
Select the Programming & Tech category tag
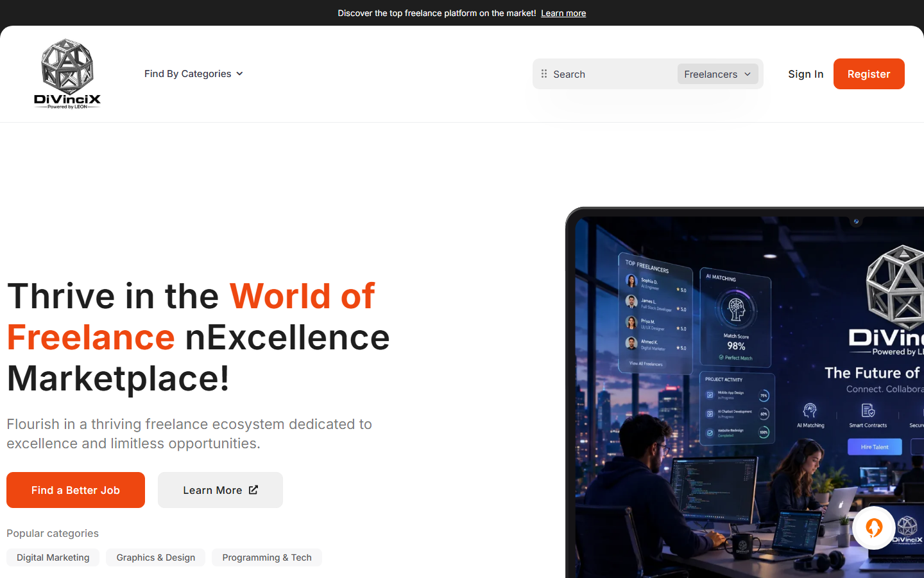(x=267, y=557)
